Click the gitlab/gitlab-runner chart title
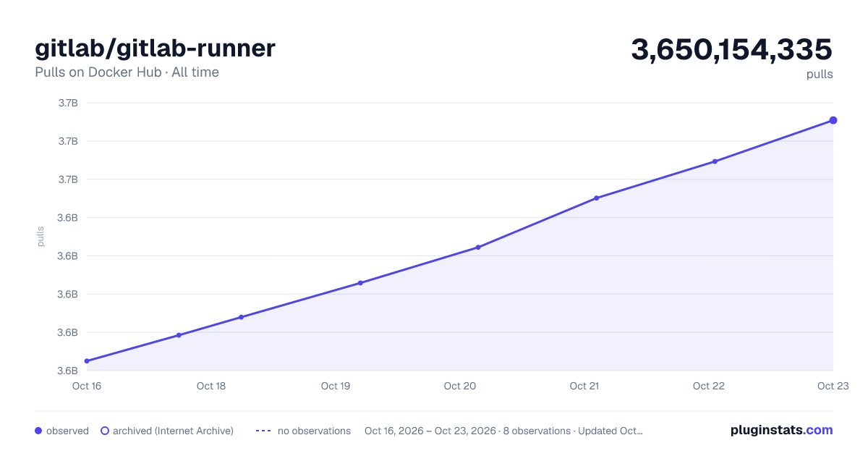 (155, 48)
